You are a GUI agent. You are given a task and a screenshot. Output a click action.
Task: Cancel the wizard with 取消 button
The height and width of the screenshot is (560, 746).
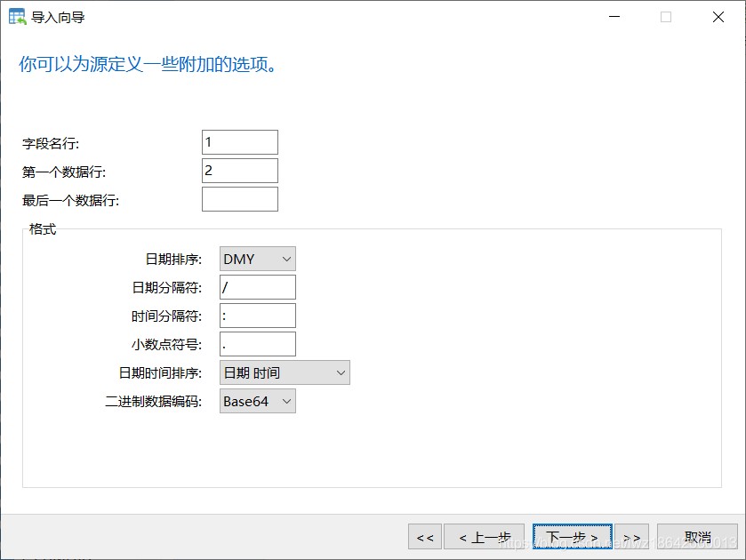tap(697, 537)
